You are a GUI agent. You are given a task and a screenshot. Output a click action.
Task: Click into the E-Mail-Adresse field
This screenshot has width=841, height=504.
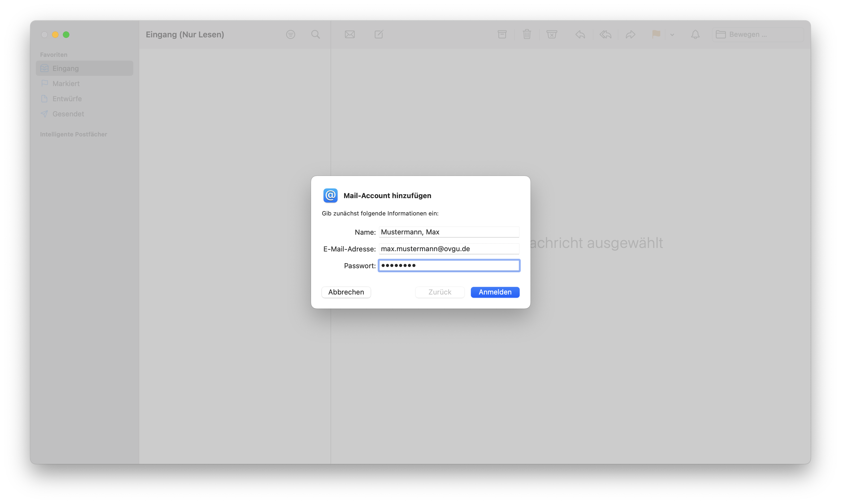449,249
